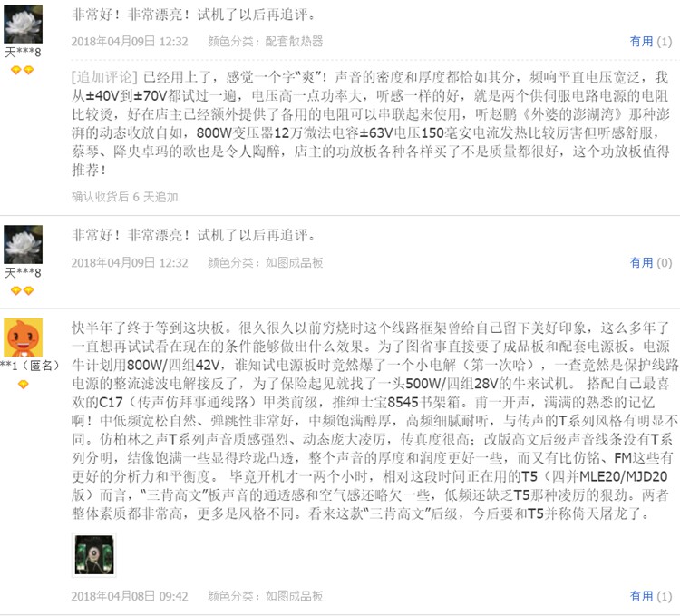Click the double gold diamond badge under first reviewer
680x616 pixels.
coord(23,70)
